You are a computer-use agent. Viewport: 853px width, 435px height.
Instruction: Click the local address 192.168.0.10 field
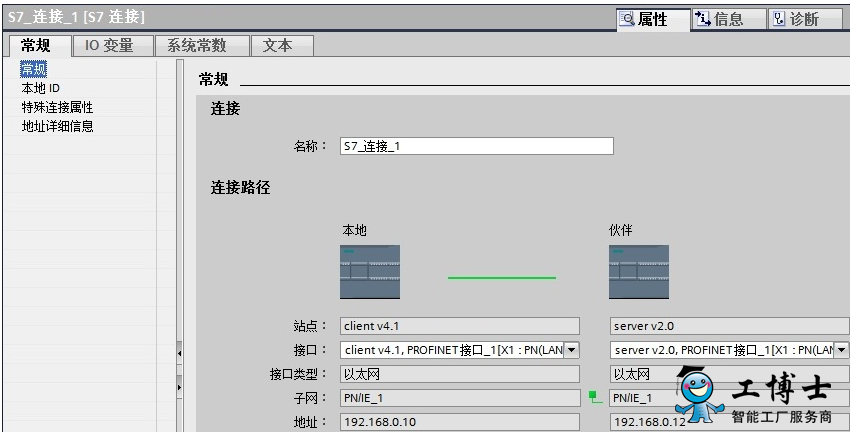(460, 421)
